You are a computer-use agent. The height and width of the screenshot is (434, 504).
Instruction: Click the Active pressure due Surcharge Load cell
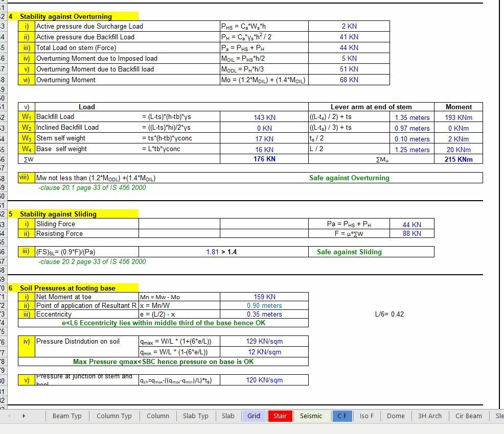click(127, 27)
